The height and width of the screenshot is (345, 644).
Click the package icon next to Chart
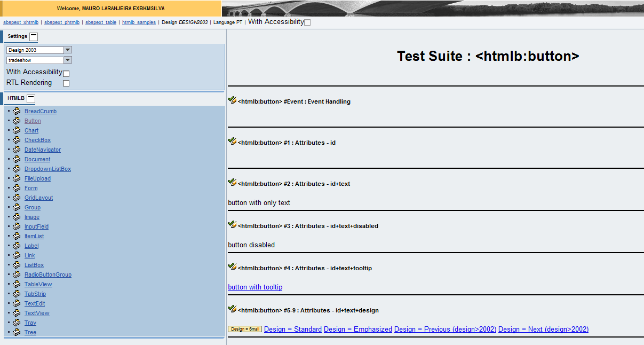(x=17, y=130)
